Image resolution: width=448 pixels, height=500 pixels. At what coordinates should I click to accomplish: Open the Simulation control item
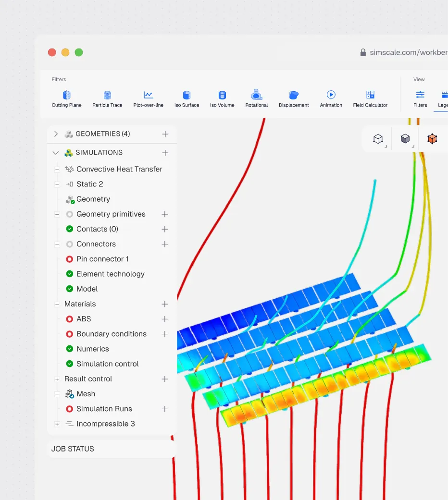coord(108,364)
